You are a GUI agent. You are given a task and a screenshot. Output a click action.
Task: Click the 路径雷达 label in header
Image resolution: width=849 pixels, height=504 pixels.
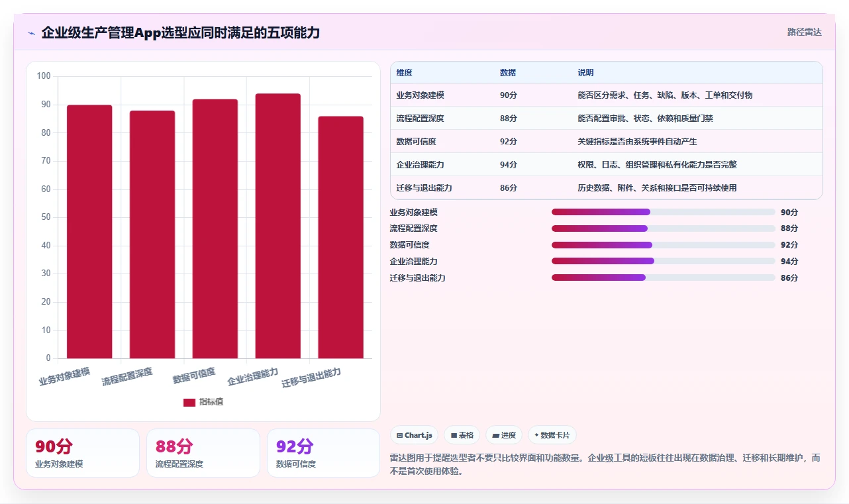pos(805,32)
